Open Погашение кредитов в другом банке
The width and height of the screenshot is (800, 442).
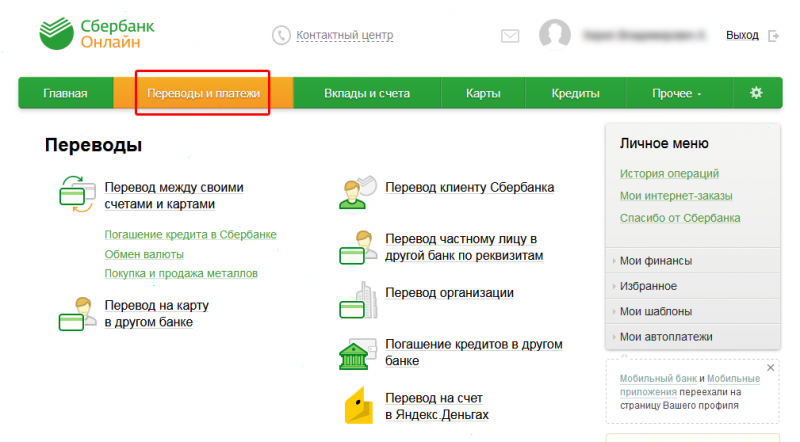(474, 352)
